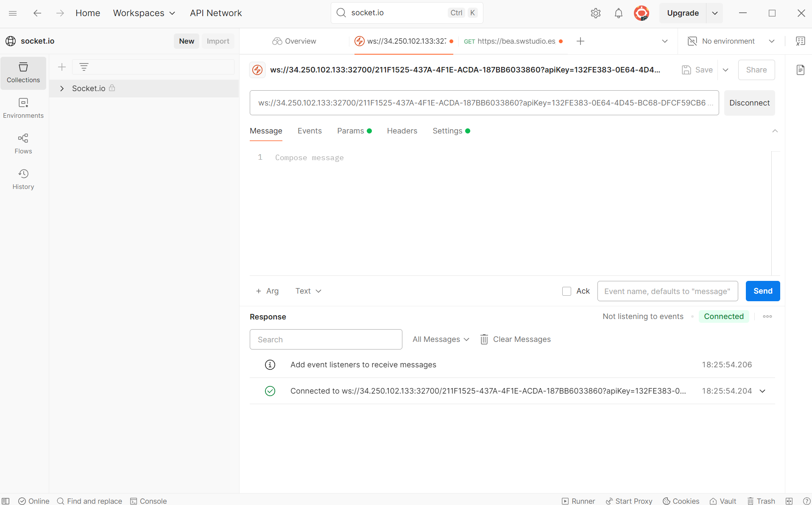Open the Overview tab
812x505 pixels.
[x=294, y=41]
